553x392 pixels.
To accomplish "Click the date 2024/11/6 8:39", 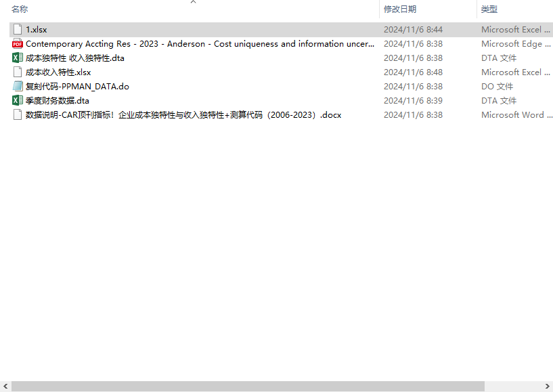I will [x=413, y=101].
